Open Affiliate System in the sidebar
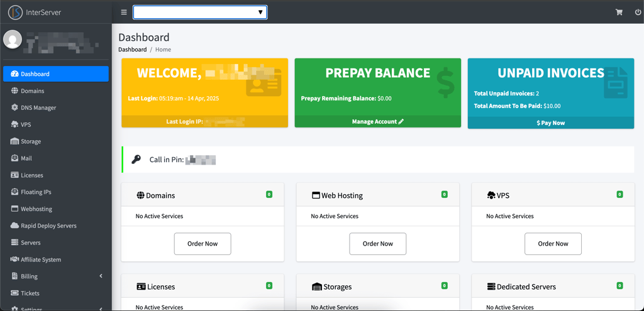This screenshot has width=644, height=311. 56,259
